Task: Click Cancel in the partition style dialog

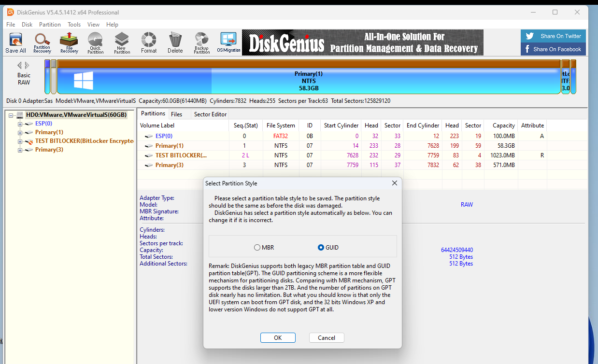Action: point(327,338)
